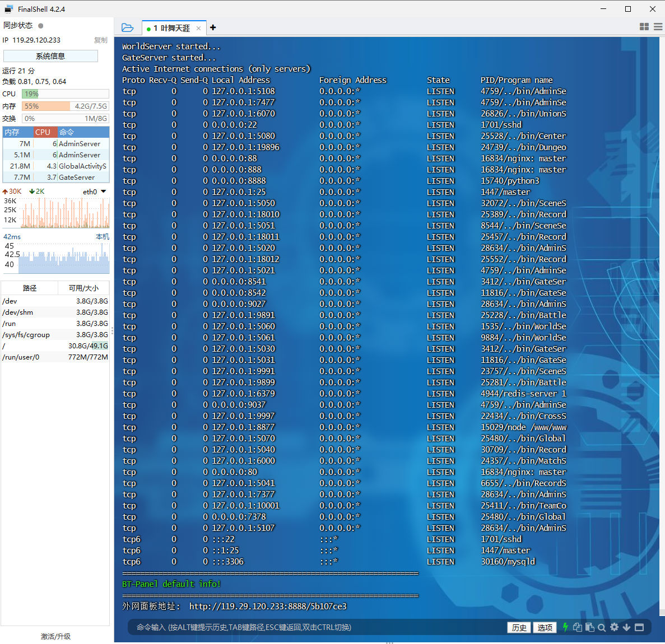Select the /run/user/0 disk row

pyautogui.click(x=55, y=357)
